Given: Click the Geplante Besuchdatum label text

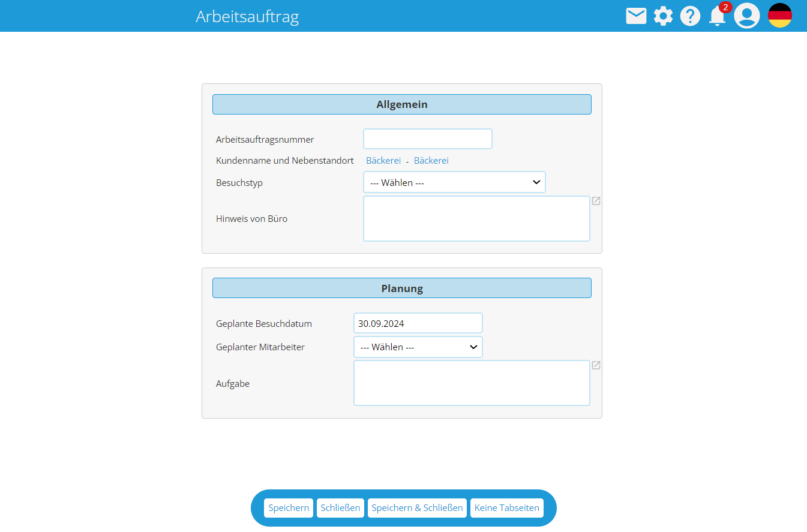Looking at the screenshot, I should click(x=264, y=324).
